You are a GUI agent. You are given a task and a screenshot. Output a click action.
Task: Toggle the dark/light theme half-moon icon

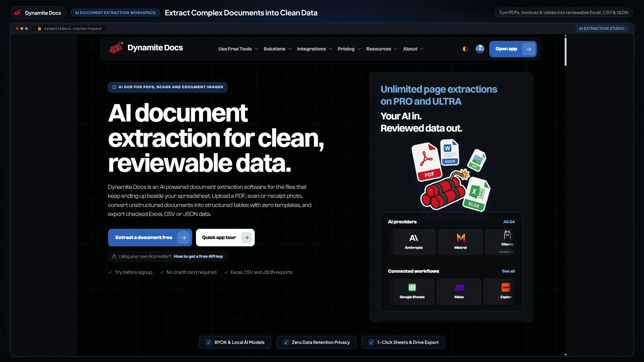click(x=465, y=49)
